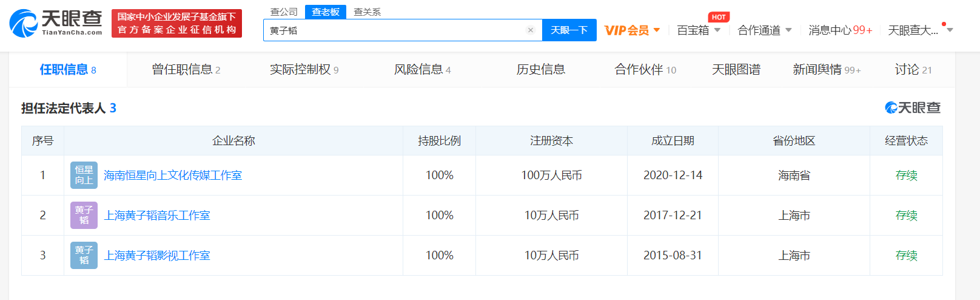Click the 2015-08-31 date cell
This screenshot has height=300, width=980.
(x=673, y=256)
